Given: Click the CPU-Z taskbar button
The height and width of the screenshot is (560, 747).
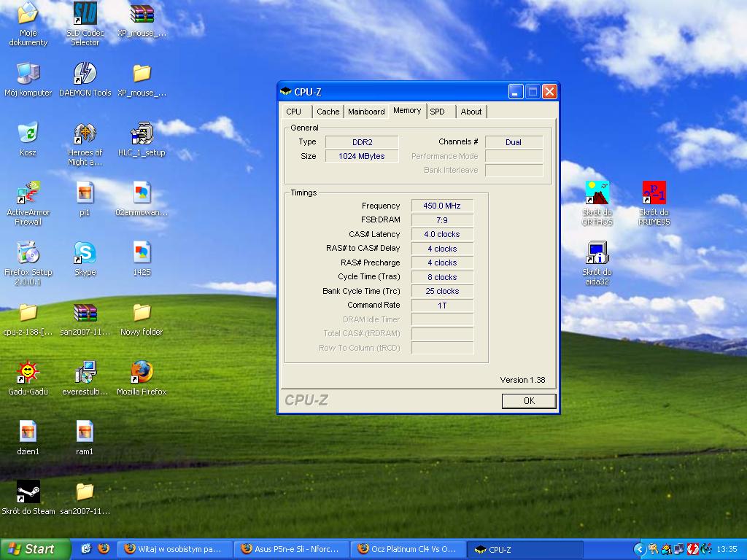Looking at the screenshot, I should point(525,549).
